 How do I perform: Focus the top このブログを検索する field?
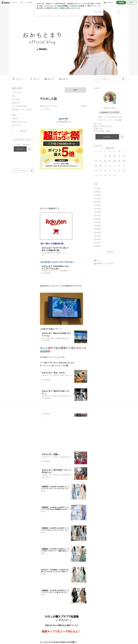tap(108, 79)
